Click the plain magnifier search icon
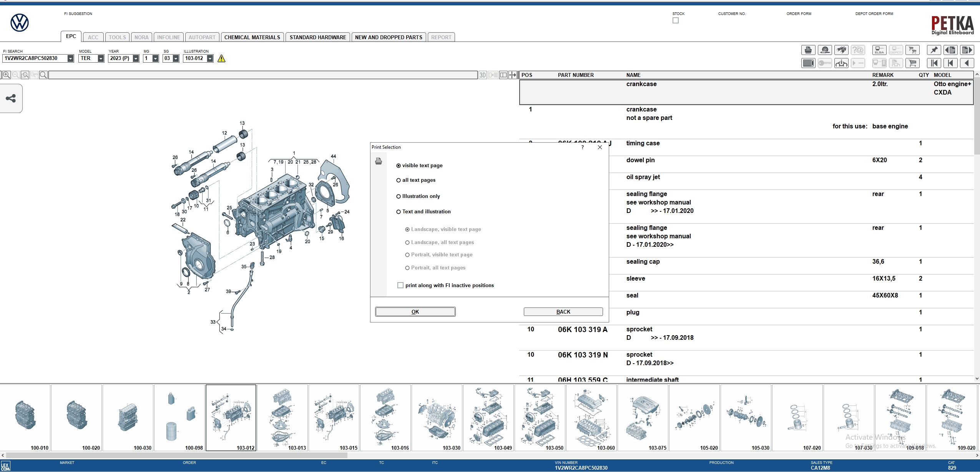This screenshot has height=472, width=980. point(43,75)
